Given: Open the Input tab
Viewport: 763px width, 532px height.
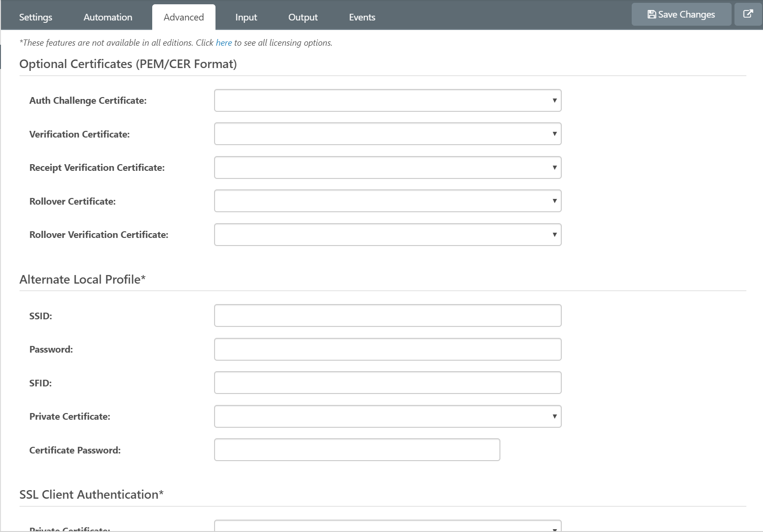Looking at the screenshot, I should tap(246, 17).
